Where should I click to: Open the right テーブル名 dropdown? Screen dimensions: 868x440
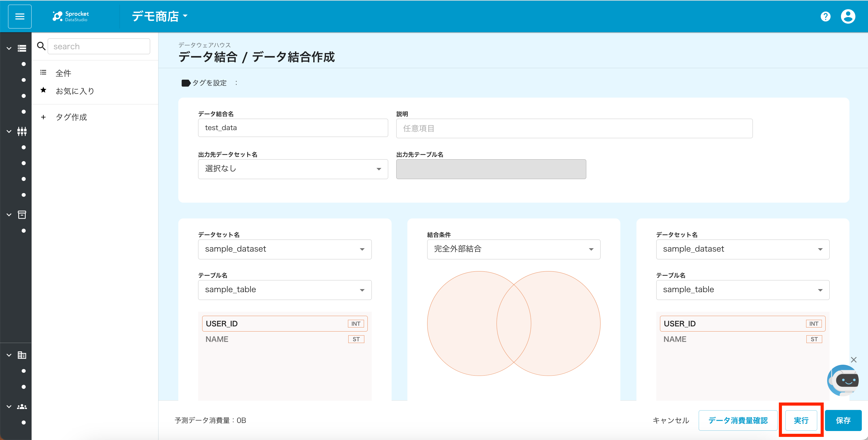(743, 290)
